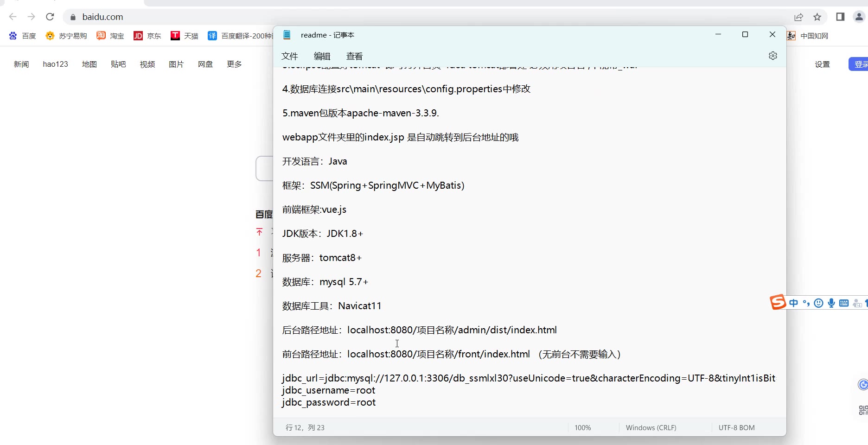Click the blue 登录 button on Baidu
The height and width of the screenshot is (445, 868).
pyautogui.click(x=859, y=64)
